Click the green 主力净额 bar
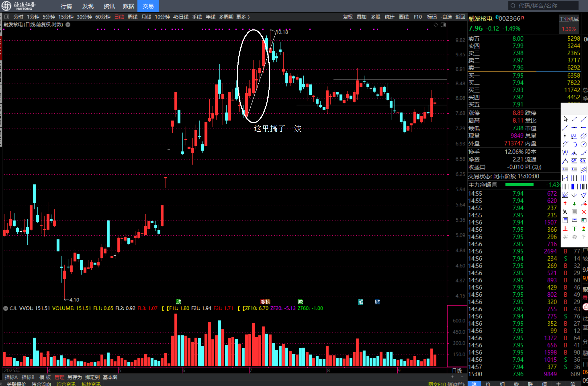This screenshot has width=588, height=386. click(x=519, y=185)
